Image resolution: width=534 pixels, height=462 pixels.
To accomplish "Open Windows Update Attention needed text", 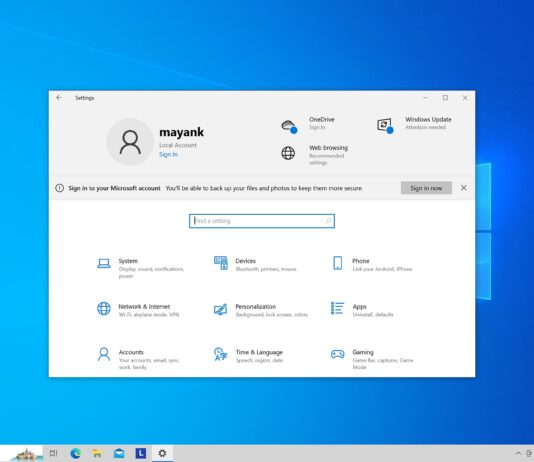I will [425, 127].
